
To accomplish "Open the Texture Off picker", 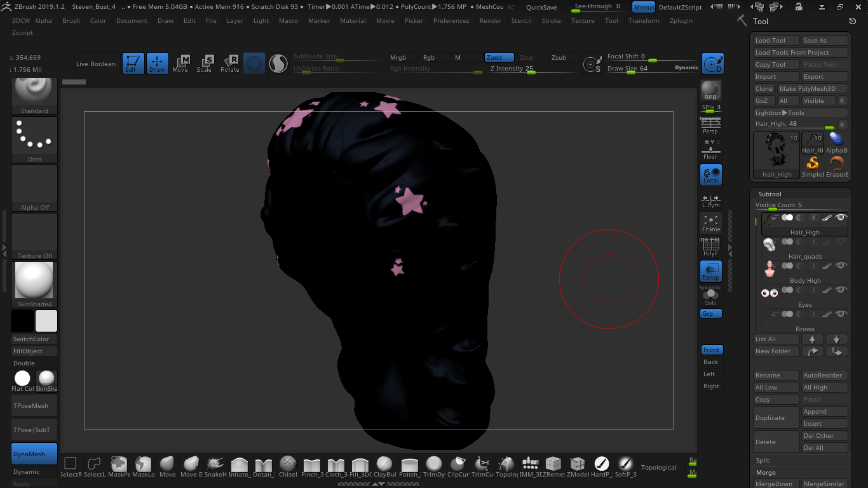I will pos(34,236).
